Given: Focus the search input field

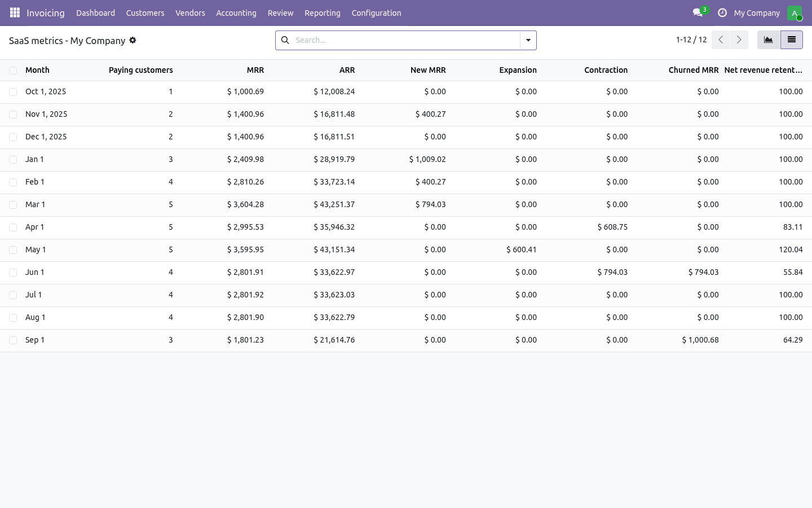Looking at the screenshot, I should click(406, 40).
